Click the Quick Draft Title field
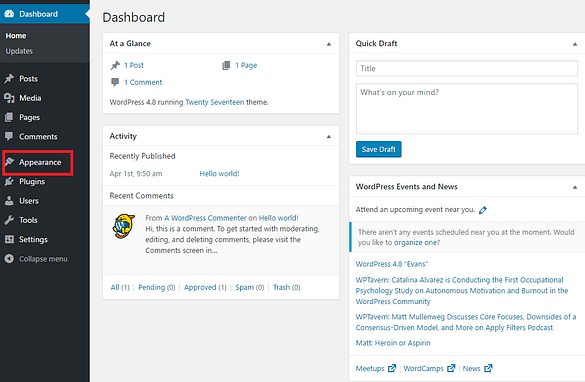This screenshot has height=382, width=585. pos(467,68)
